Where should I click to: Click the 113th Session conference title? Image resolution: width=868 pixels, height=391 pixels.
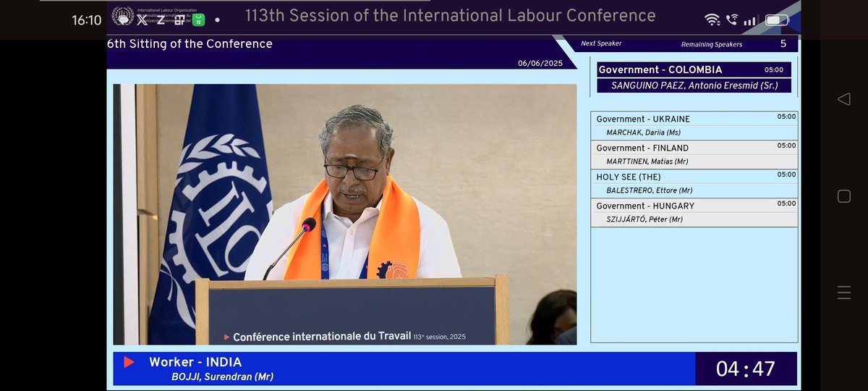[x=451, y=15]
